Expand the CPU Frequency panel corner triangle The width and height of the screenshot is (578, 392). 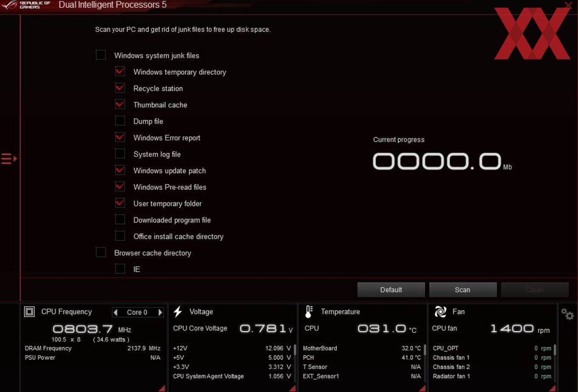tap(162, 388)
